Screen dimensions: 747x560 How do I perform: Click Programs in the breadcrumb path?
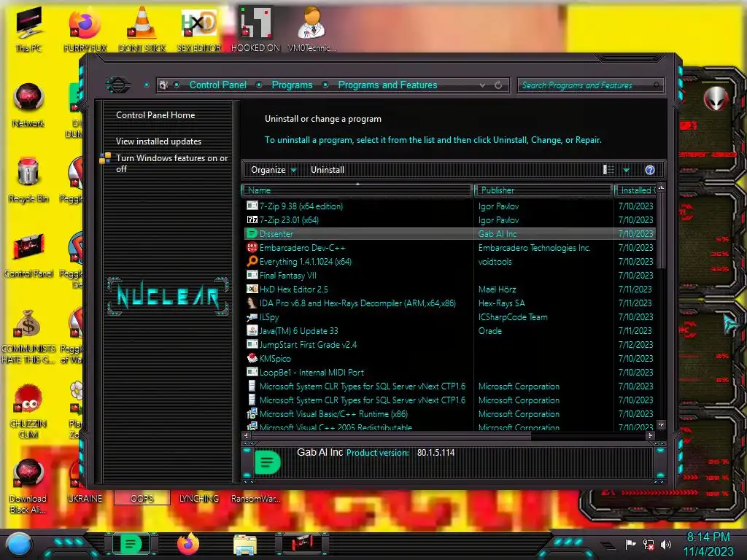(x=292, y=85)
